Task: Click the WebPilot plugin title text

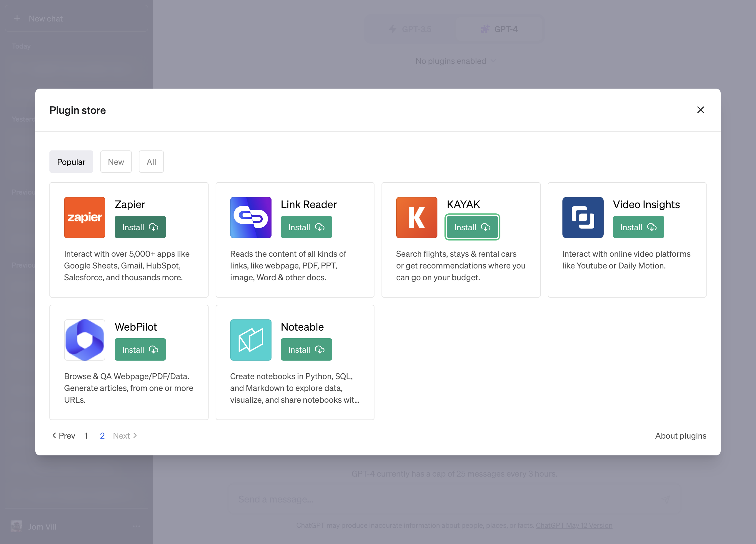Action: pos(136,327)
